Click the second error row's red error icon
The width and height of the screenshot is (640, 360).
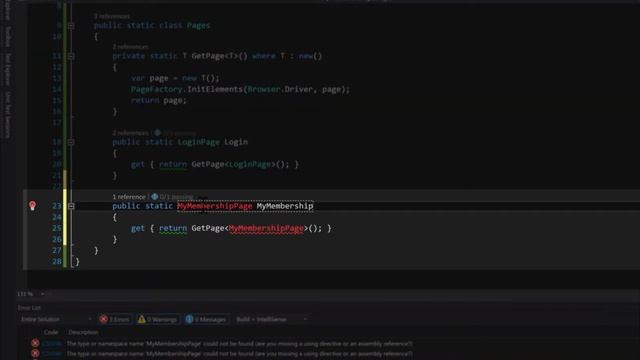[35, 353]
